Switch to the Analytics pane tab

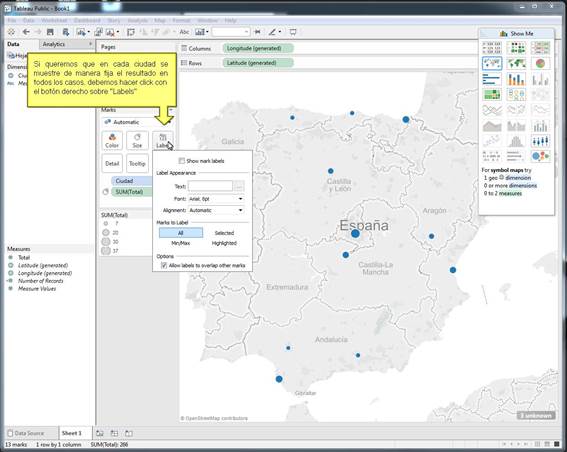coord(54,44)
